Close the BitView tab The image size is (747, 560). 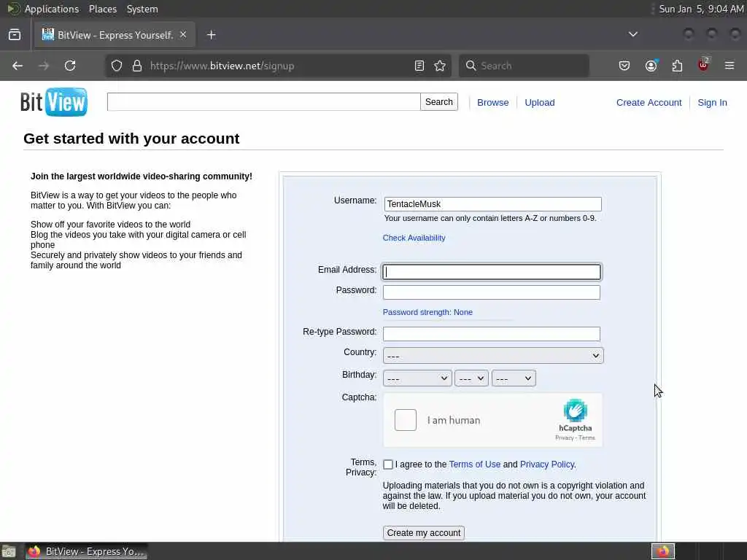pos(183,35)
